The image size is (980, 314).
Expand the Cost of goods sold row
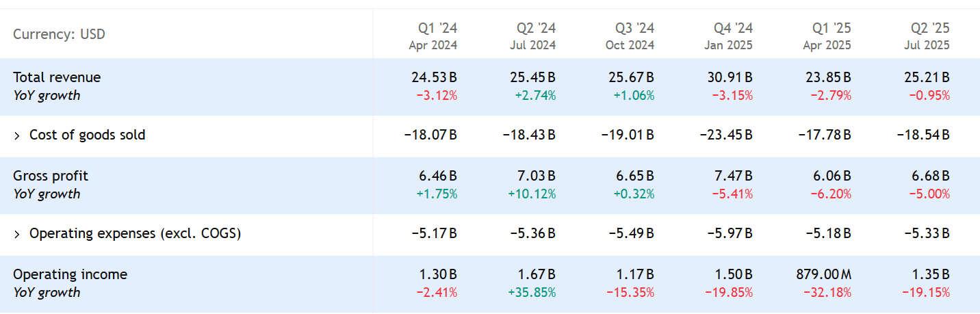pyautogui.click(x=17, y=135)
